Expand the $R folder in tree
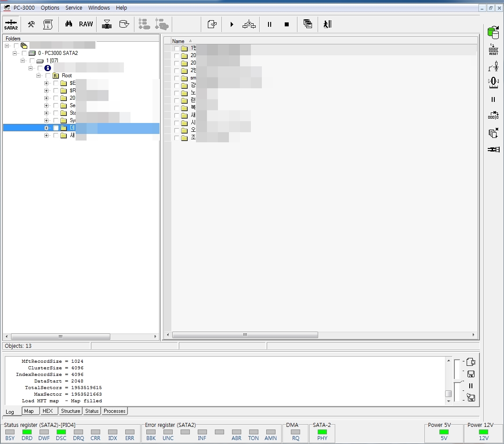 (x=46, y=90)
